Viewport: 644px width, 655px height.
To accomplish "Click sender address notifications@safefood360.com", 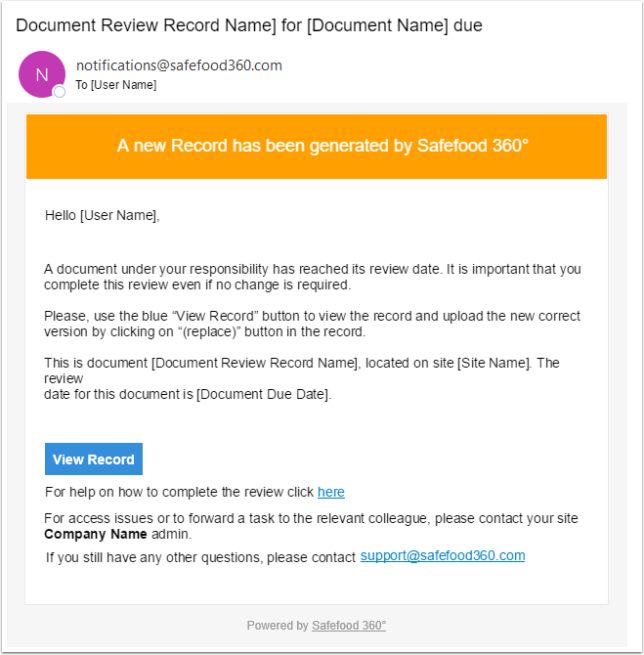I will tap(179, 65).
